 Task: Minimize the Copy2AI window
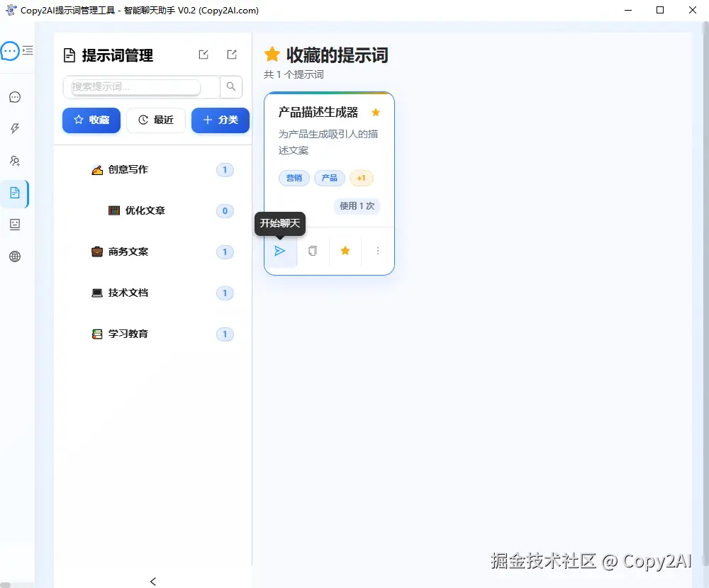tap(628, 10)
